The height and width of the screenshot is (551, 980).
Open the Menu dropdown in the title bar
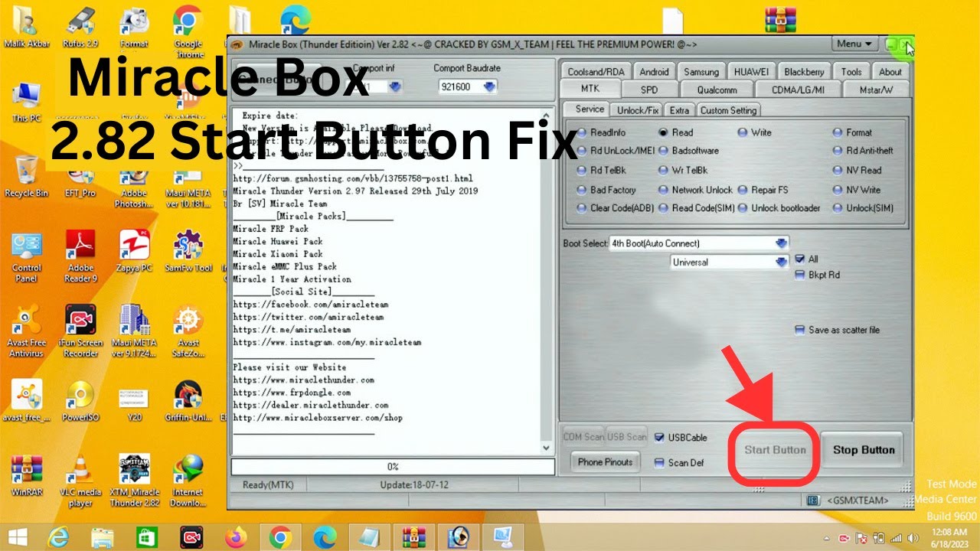pyautogui.click(x=855, y=44)
